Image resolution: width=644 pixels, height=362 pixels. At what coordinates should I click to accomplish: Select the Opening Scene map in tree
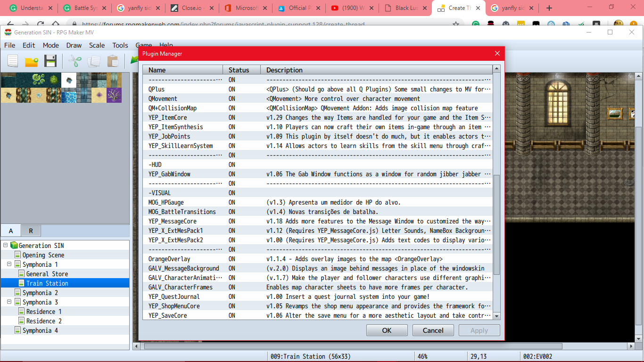point(43,255)
